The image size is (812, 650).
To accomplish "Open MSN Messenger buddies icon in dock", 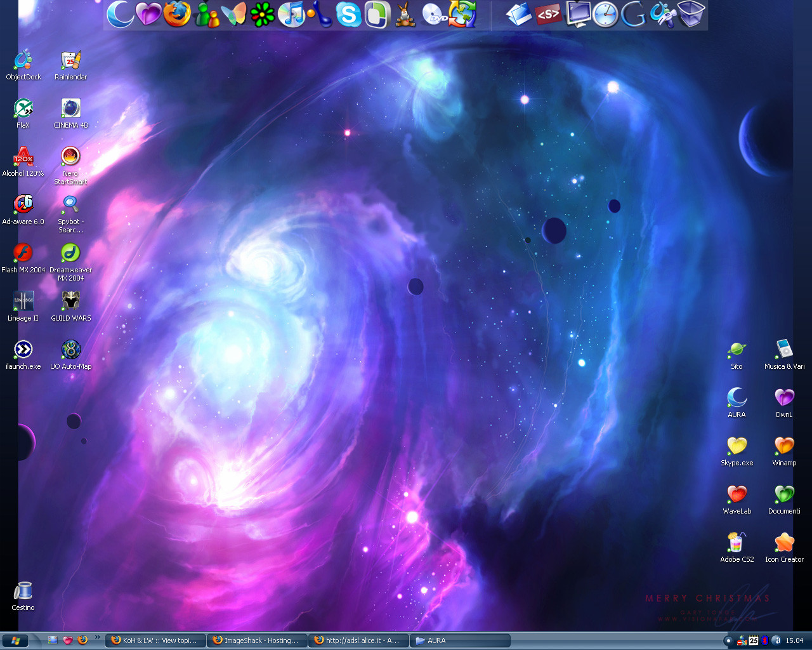I will pos(206,14).
